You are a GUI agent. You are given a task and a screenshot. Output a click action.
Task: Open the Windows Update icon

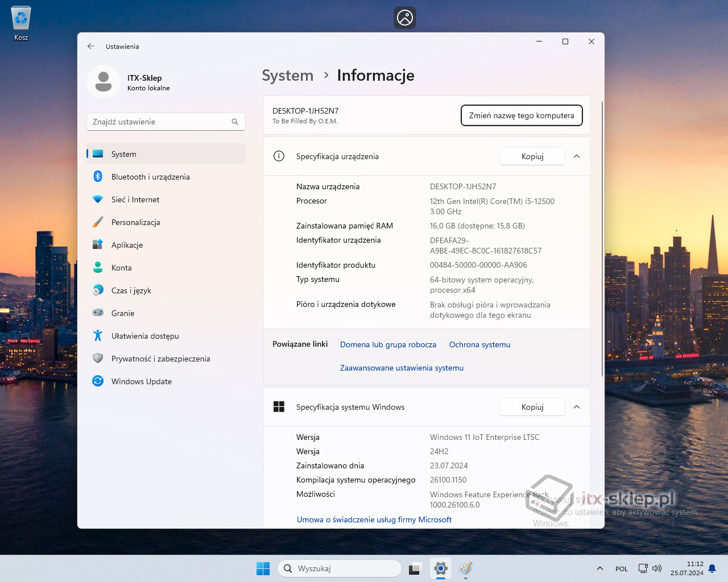[x=98, y=381]
